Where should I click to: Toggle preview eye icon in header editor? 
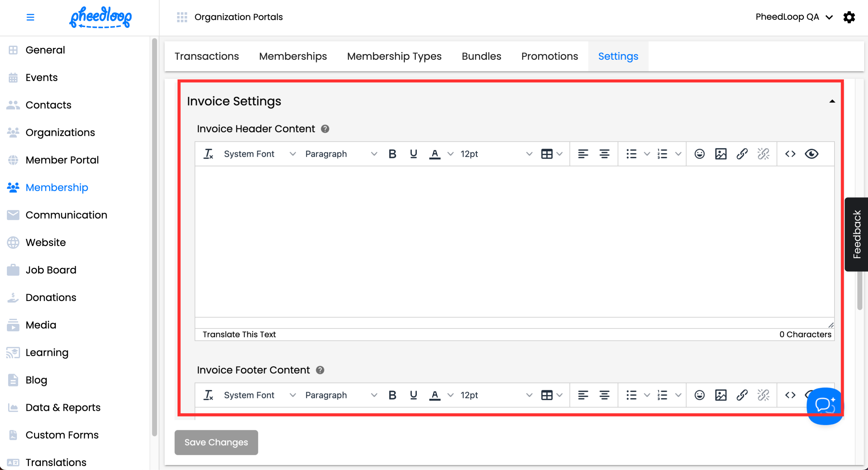point(811,154)
